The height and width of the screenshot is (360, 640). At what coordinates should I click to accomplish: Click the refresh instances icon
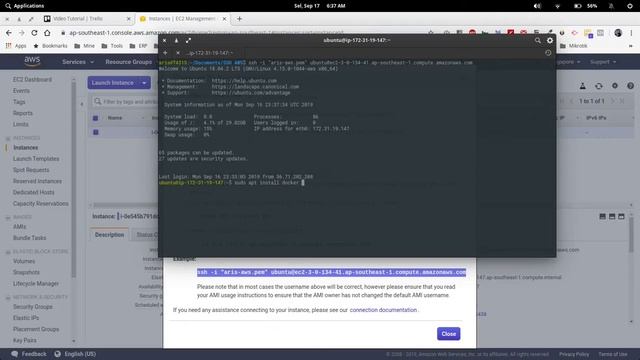click(x=598, y=86)
